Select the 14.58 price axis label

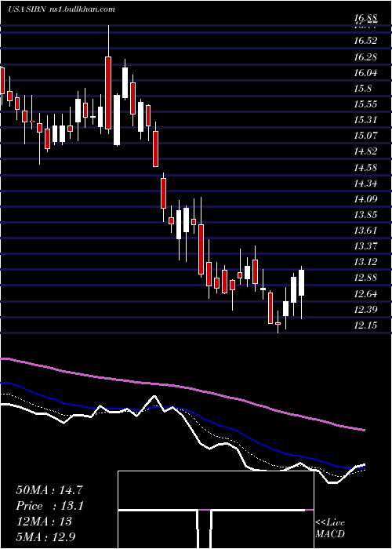tap(365, 167)
